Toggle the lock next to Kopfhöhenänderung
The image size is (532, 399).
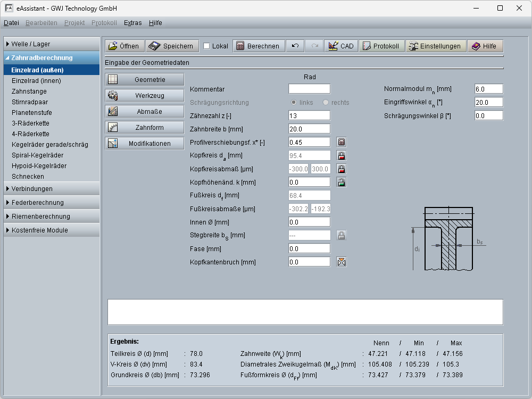click(342, 182)
